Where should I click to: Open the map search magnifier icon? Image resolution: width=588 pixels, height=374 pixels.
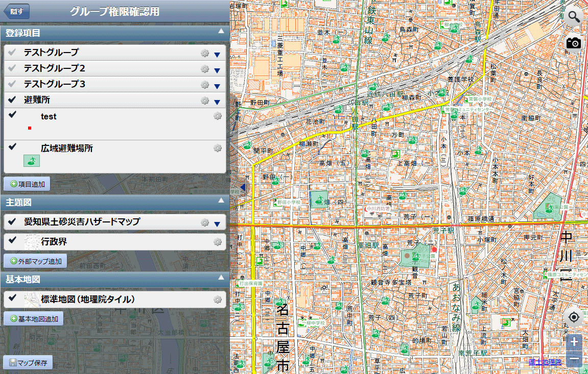pyautogui.click(x=573, y=17)
